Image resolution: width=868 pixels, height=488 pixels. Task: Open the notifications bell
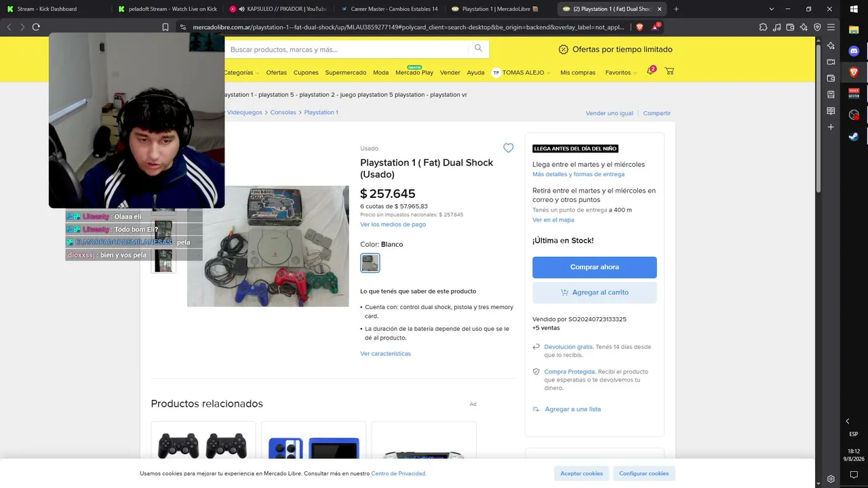tap(650, 71)
